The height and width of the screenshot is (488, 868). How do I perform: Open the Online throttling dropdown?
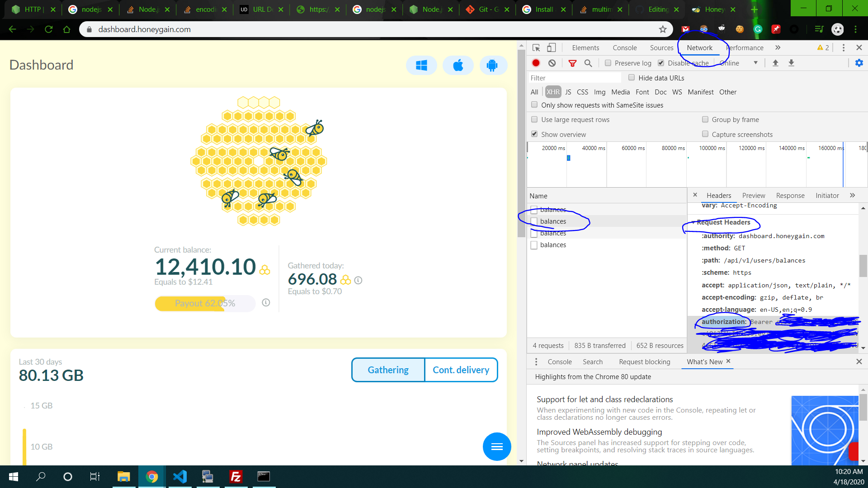(739, 63)
